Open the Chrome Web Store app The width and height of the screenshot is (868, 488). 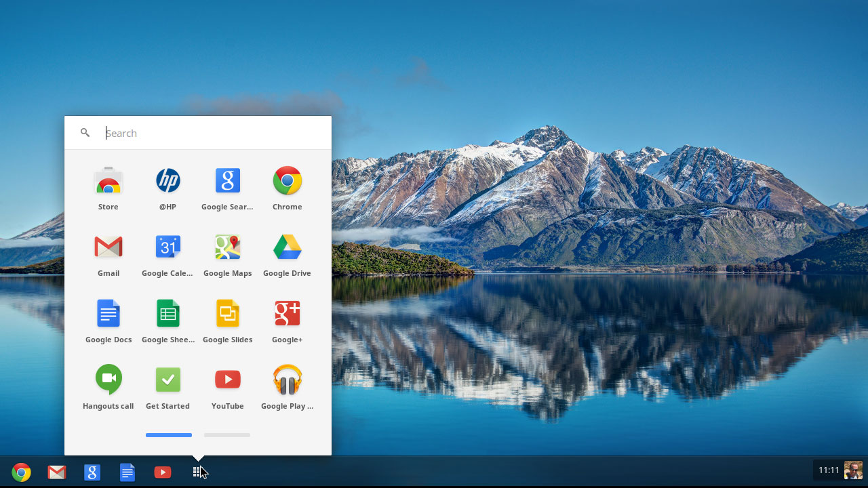pos(108,181)
